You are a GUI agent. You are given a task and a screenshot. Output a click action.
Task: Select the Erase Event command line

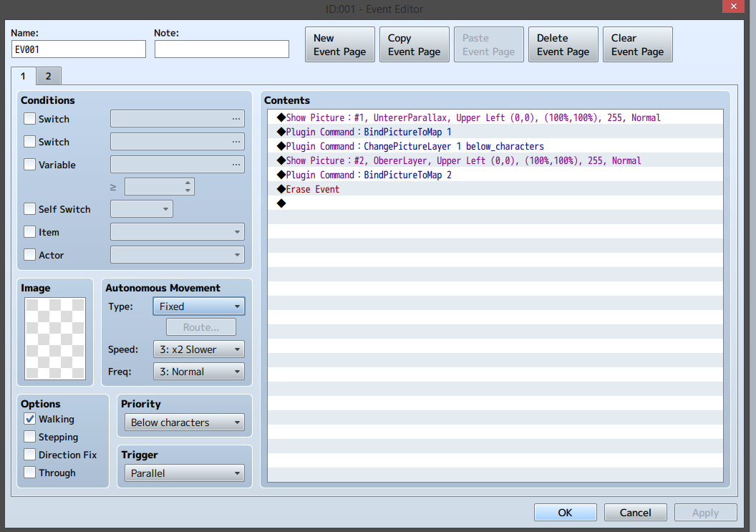495,189
